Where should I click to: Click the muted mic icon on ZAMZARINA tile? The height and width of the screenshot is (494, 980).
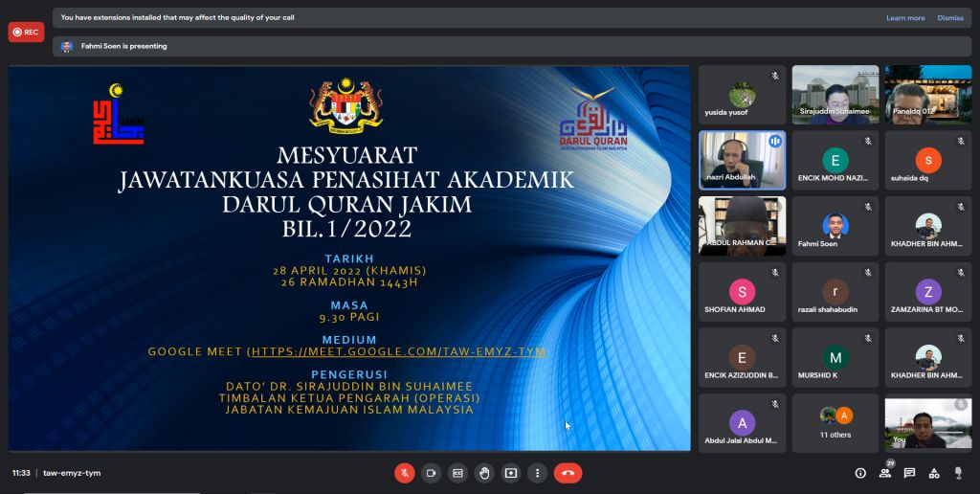[961, 273]
